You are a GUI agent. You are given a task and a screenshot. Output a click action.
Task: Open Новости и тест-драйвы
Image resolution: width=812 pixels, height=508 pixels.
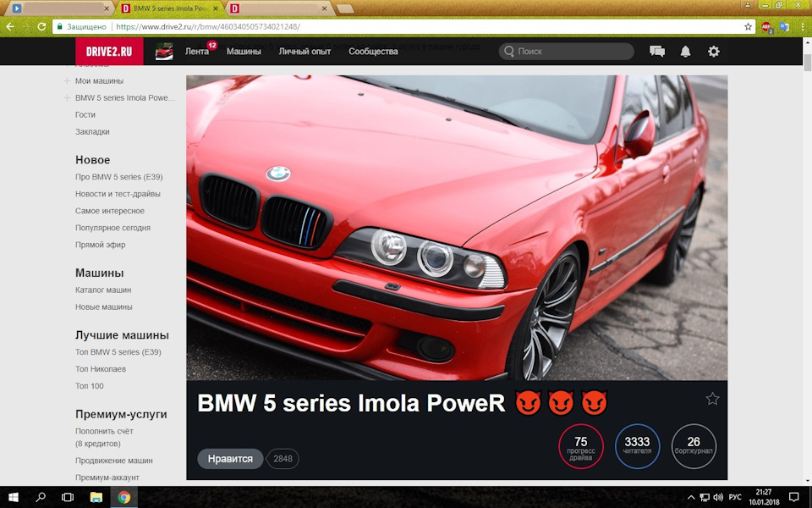[118, 194]
